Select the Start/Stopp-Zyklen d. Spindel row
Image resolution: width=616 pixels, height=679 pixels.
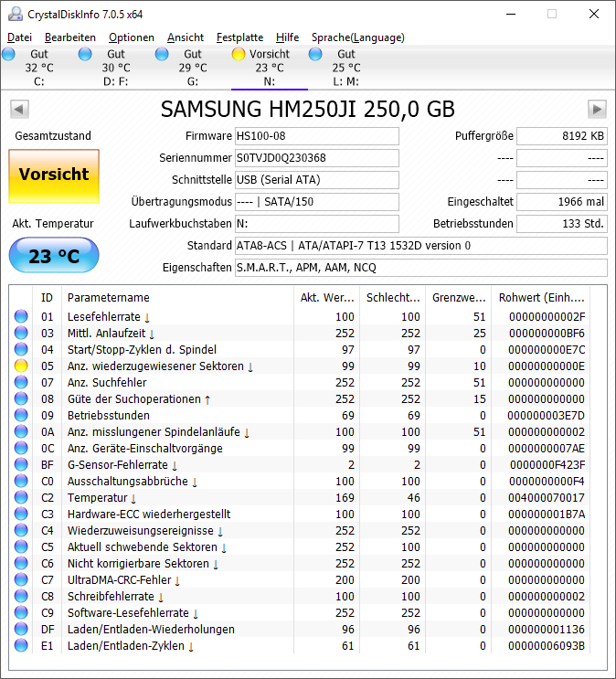(300, 349)
